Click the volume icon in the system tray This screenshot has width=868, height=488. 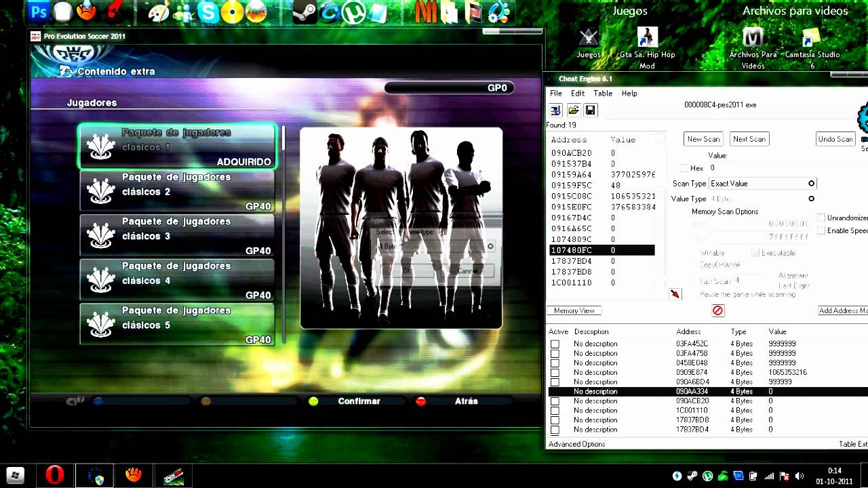pyautogui.click(x=799, y=476)
